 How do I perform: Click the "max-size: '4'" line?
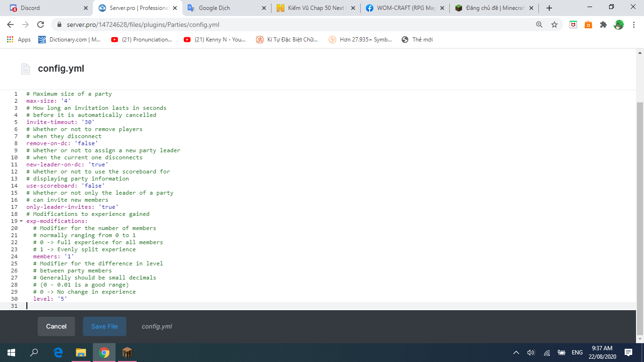click(x=49, y=101)
